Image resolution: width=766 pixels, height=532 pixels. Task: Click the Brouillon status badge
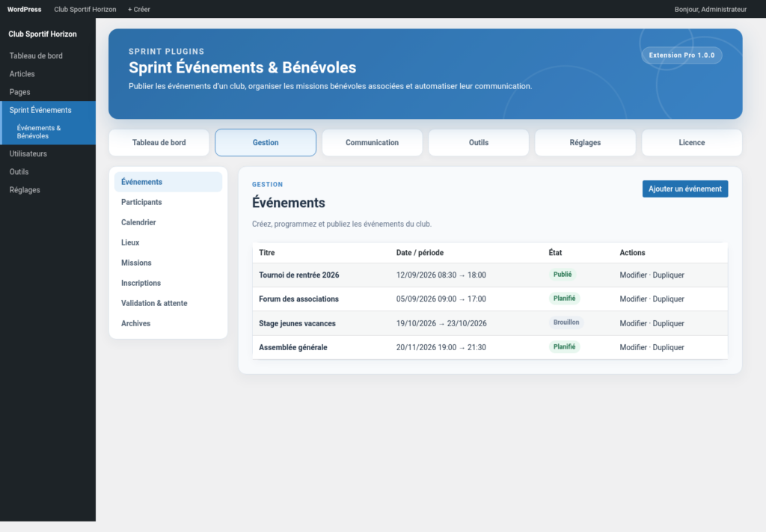point(566,322)
